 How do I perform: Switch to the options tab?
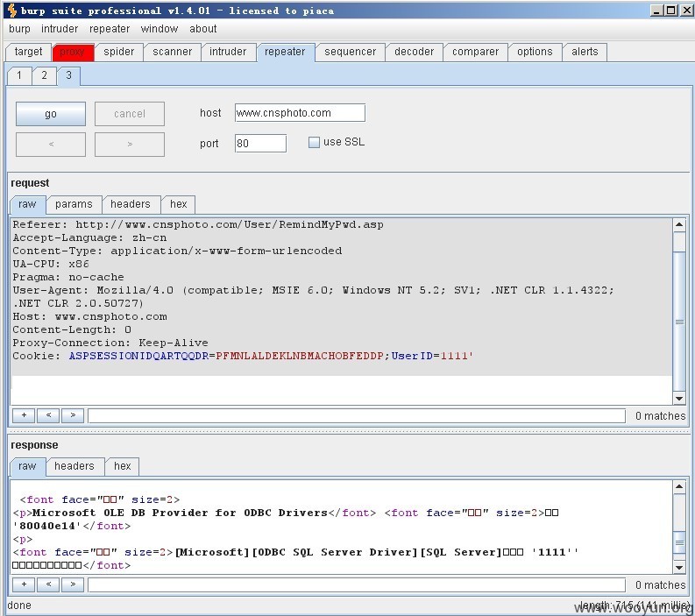[535, 52]
